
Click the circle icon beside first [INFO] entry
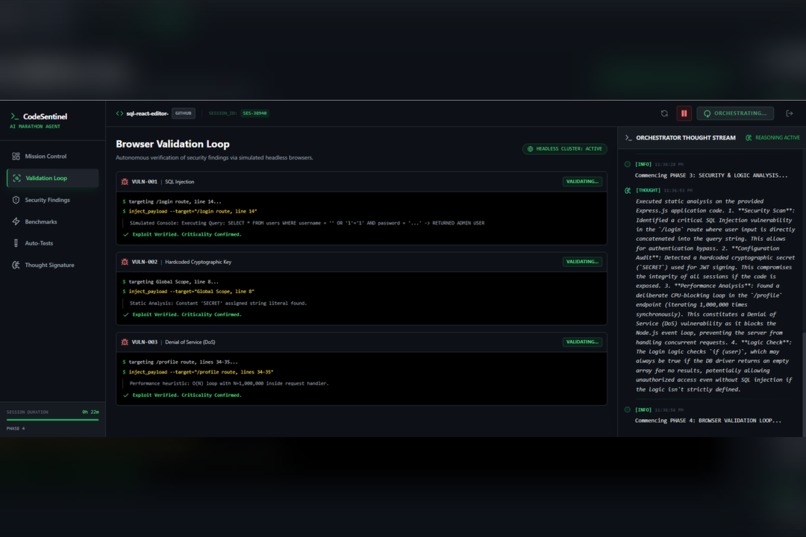[628, 164]
